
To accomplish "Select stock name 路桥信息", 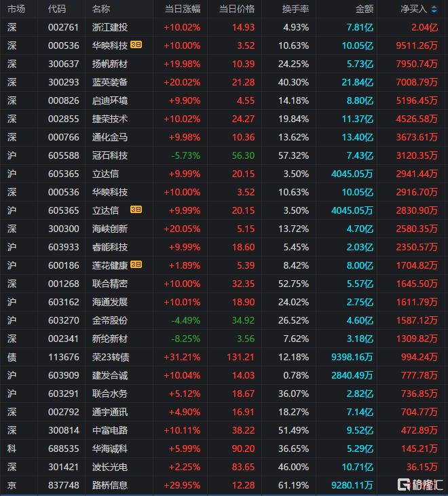I will [110, 486].
